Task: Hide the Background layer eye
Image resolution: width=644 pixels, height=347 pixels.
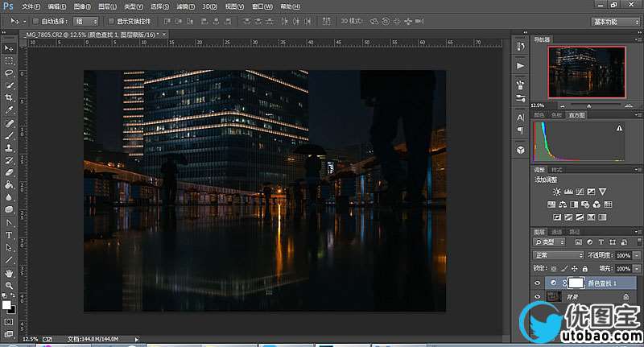Action: click(537, 296)
